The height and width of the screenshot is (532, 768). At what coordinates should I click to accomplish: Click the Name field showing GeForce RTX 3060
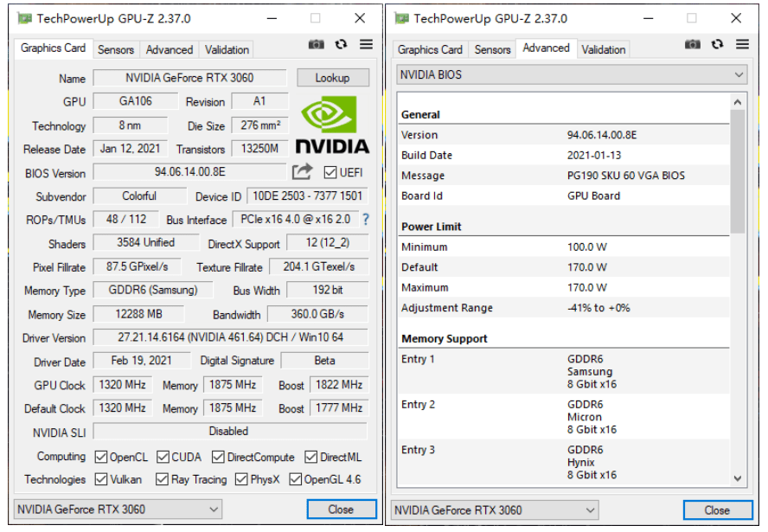189,78
